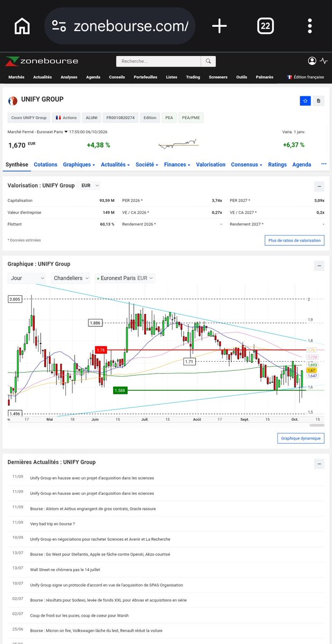The image size is (332, 644).
Task: Open the Palmarès menu
Action: [264, 77]
